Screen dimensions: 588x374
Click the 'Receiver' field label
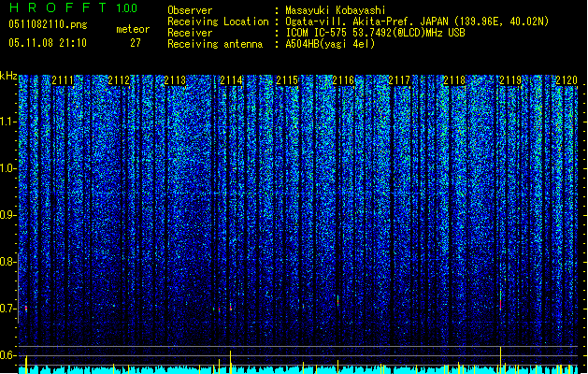[190, 33]
